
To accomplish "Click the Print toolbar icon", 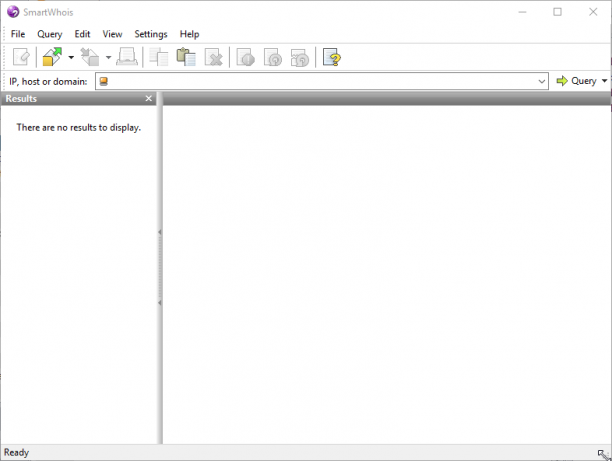I will [x=127, y=57].
